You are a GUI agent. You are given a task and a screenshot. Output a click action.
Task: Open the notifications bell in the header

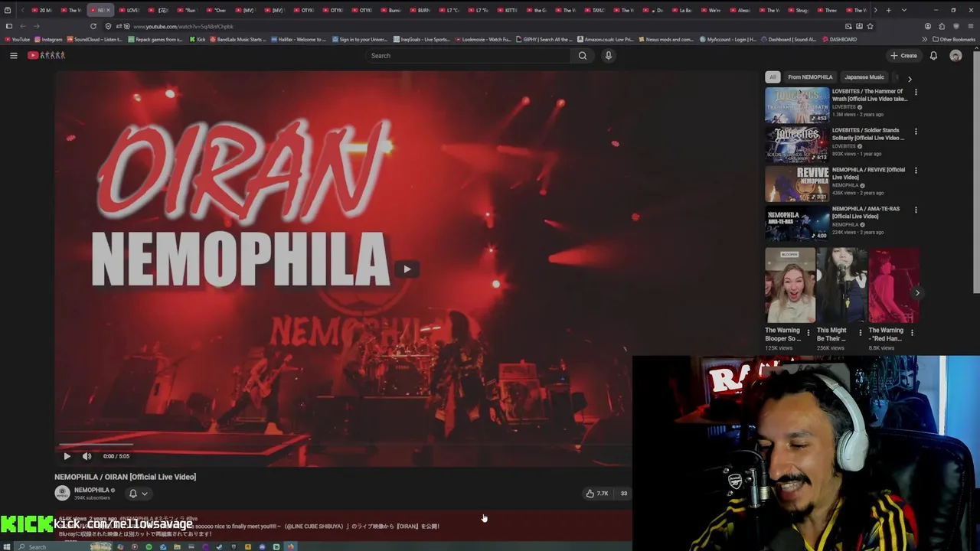click(x=933, y=55)
